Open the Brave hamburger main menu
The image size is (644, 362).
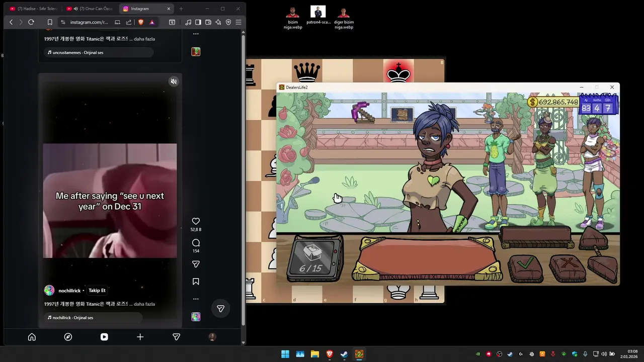pyautogui.click(x=238, y=22)
